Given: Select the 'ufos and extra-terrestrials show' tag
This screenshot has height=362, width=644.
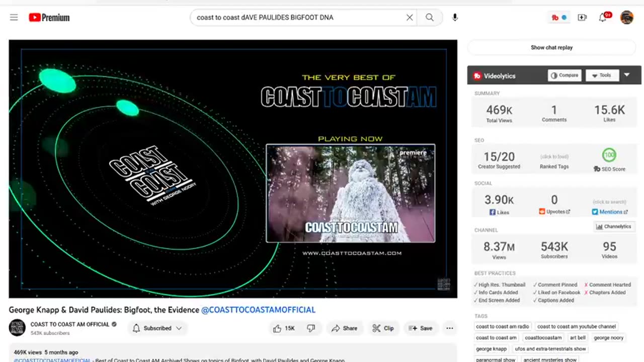Looking at the screenshot, I should [x=550, y=348].
